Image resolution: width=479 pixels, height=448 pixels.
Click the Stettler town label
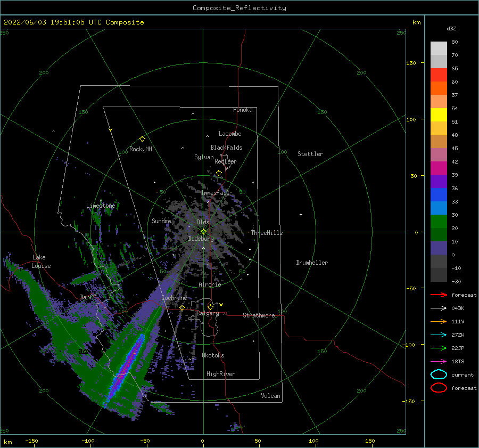[310, 154]
